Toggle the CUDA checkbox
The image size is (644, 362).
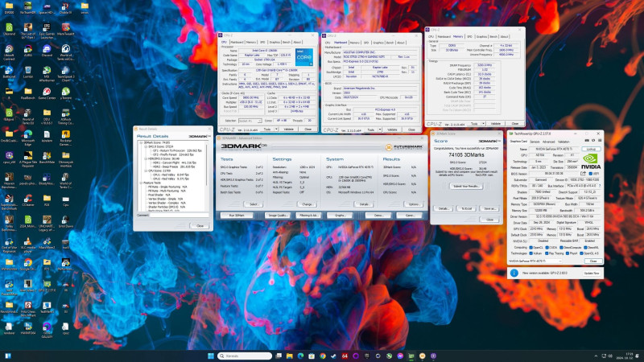point(547,248)
